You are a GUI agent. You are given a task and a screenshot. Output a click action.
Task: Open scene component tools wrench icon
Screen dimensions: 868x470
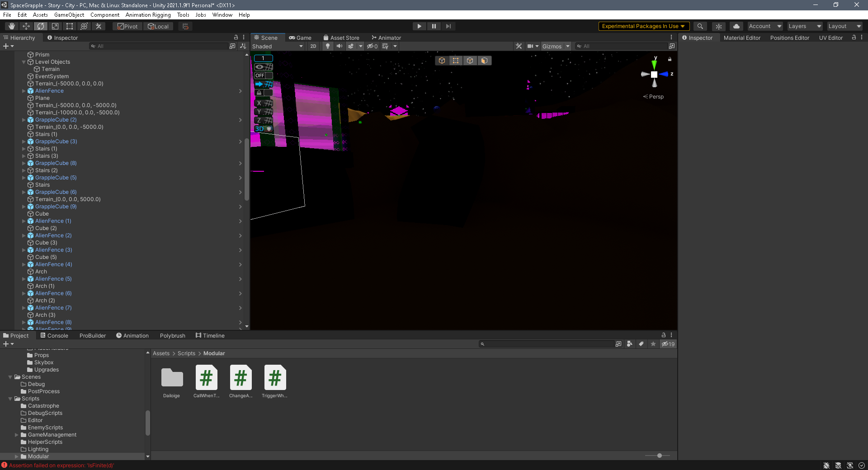coord(519,46)
